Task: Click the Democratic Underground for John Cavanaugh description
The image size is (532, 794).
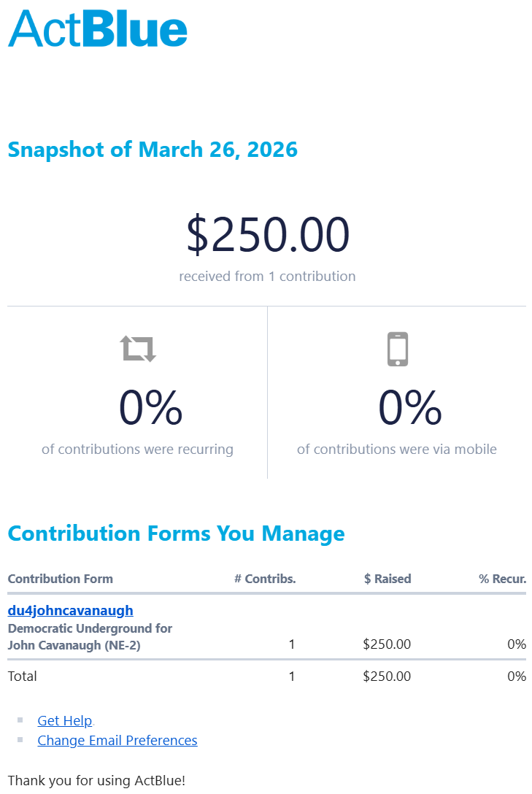Action: (x=90, y=636)
